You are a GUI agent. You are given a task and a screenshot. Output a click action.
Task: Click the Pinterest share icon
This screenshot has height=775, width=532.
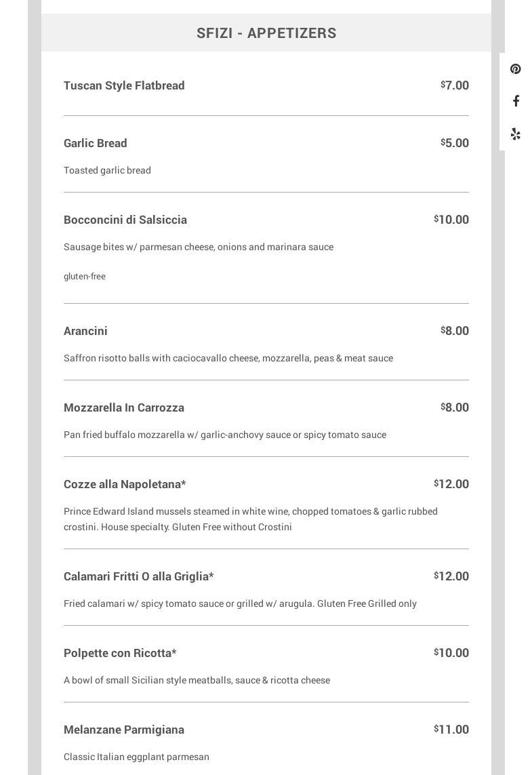click(516, 69)
